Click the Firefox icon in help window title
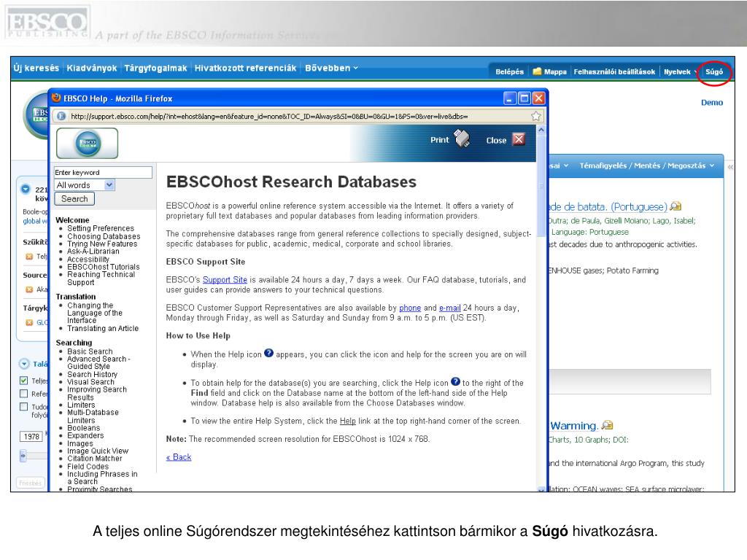 coord(56,98)
